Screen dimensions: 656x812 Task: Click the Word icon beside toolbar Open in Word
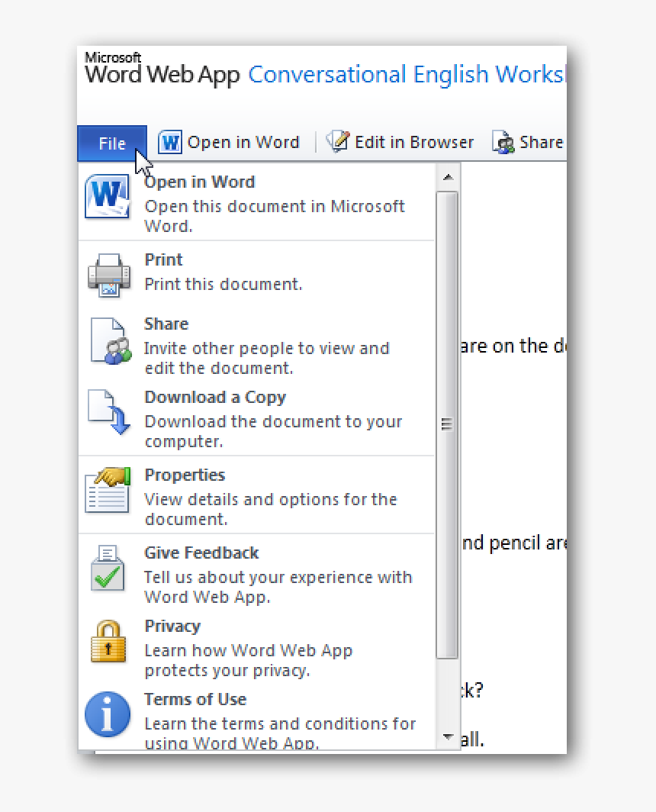(170, 142)
